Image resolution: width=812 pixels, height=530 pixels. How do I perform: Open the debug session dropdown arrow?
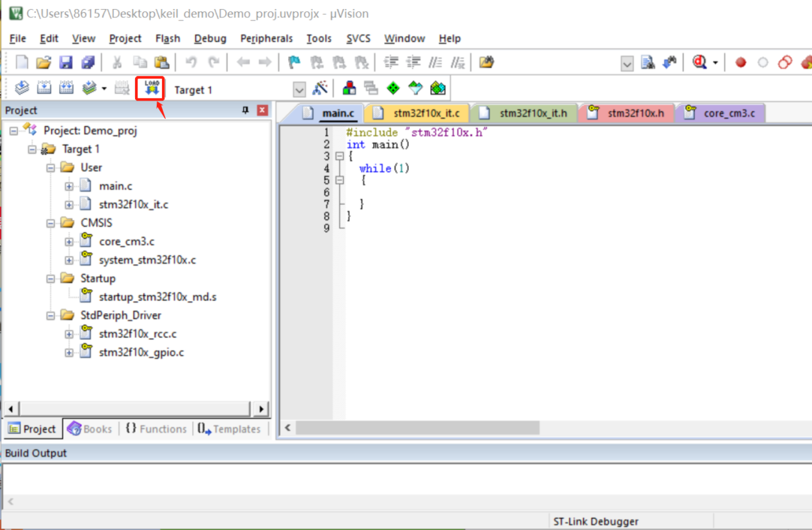point(715,63)
